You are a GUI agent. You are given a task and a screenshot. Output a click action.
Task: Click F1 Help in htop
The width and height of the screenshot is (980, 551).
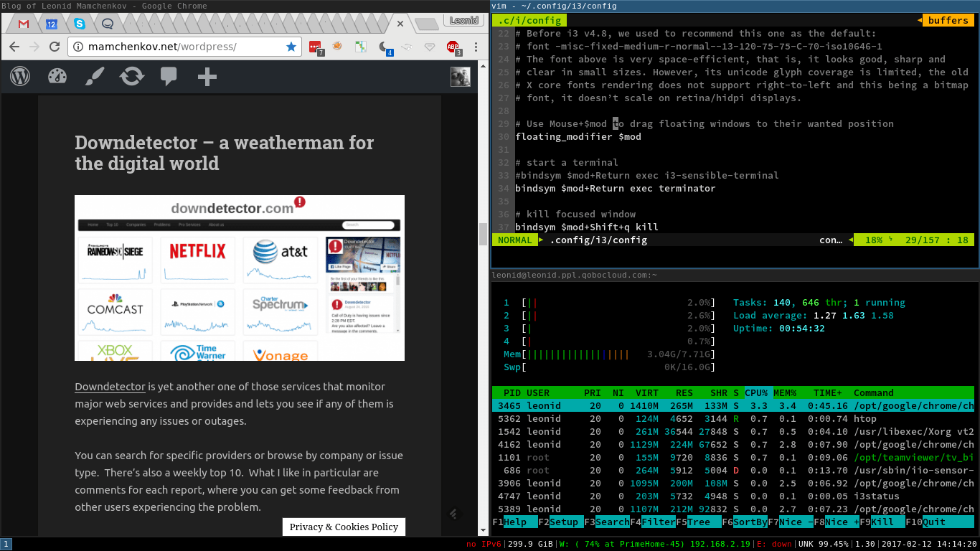[x=515, y=522]
